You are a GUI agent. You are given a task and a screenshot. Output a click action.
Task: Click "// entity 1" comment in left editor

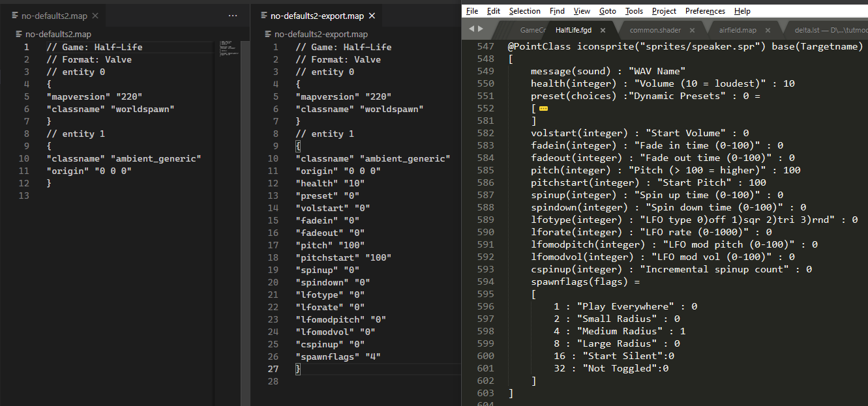click(76, 134)
